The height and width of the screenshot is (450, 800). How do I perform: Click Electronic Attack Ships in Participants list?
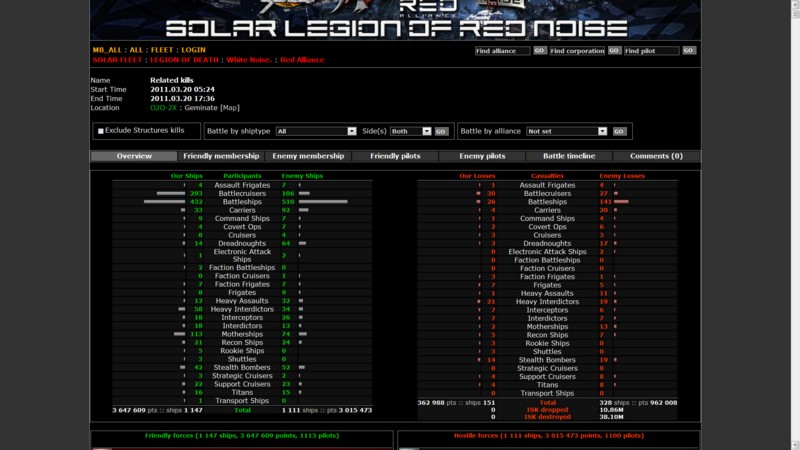[242, 256]
